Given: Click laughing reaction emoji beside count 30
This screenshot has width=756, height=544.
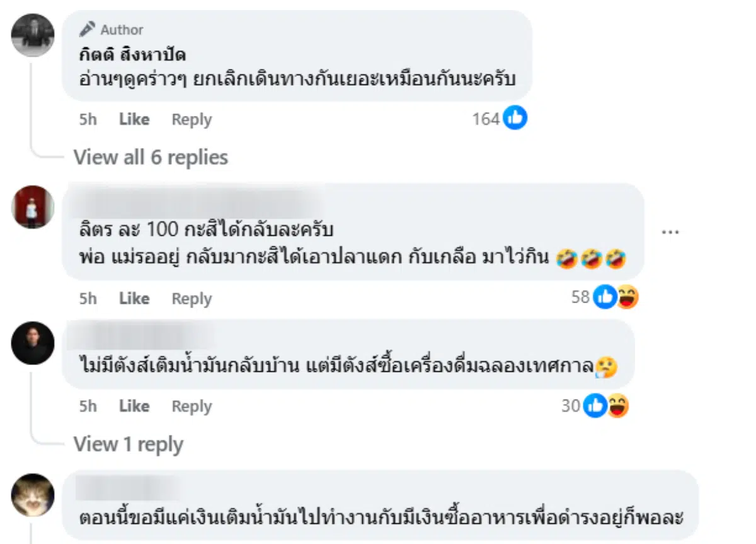Looking at the screenshot, I should click(x=616, y=406).
